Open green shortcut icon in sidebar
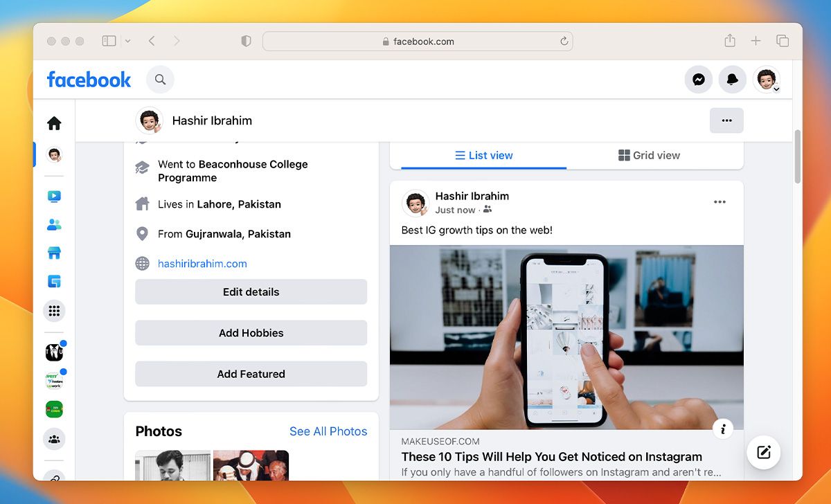Screen dimensions: 831x504 point(54,409)
